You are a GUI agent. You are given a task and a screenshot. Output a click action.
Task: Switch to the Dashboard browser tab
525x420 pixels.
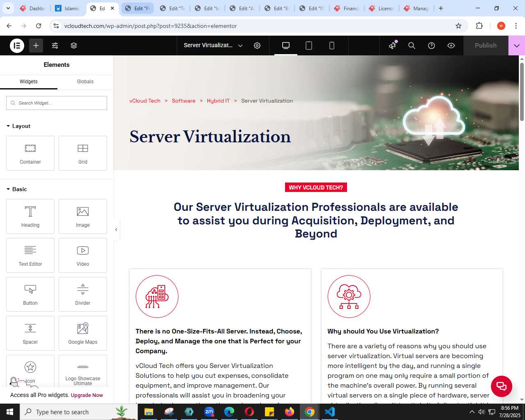(x=33, y=8)
